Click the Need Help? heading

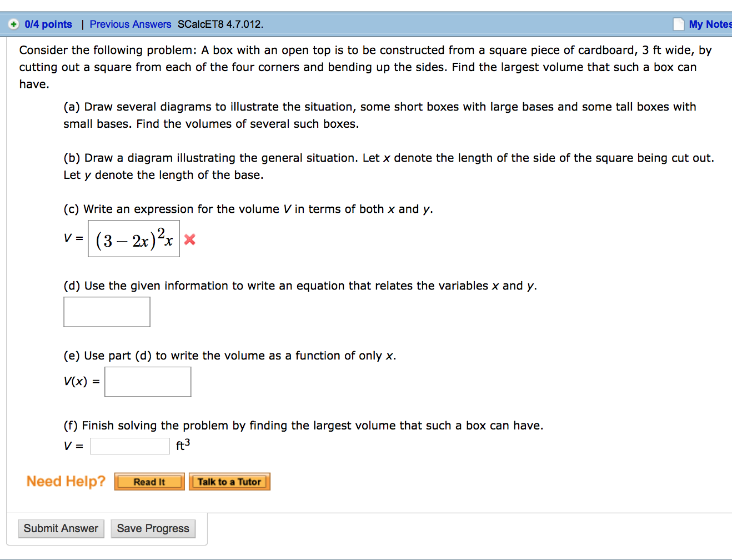[x=66, y=481]
